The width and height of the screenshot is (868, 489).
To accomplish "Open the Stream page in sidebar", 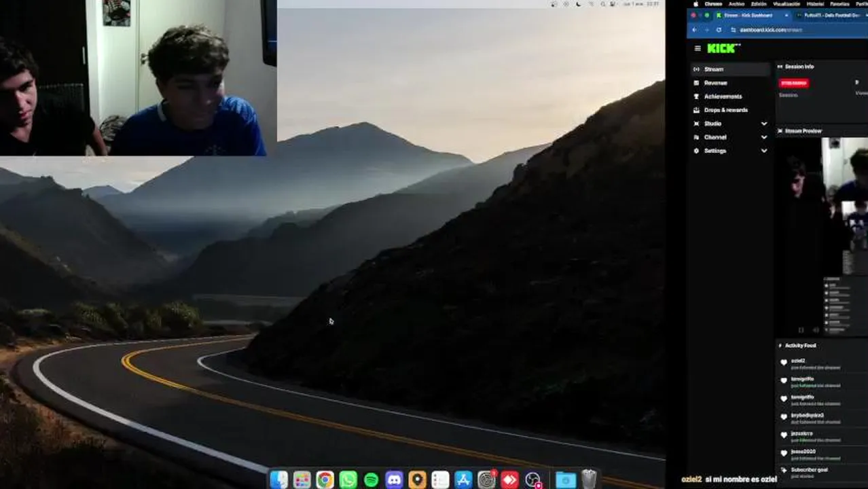I will (730, 69).
